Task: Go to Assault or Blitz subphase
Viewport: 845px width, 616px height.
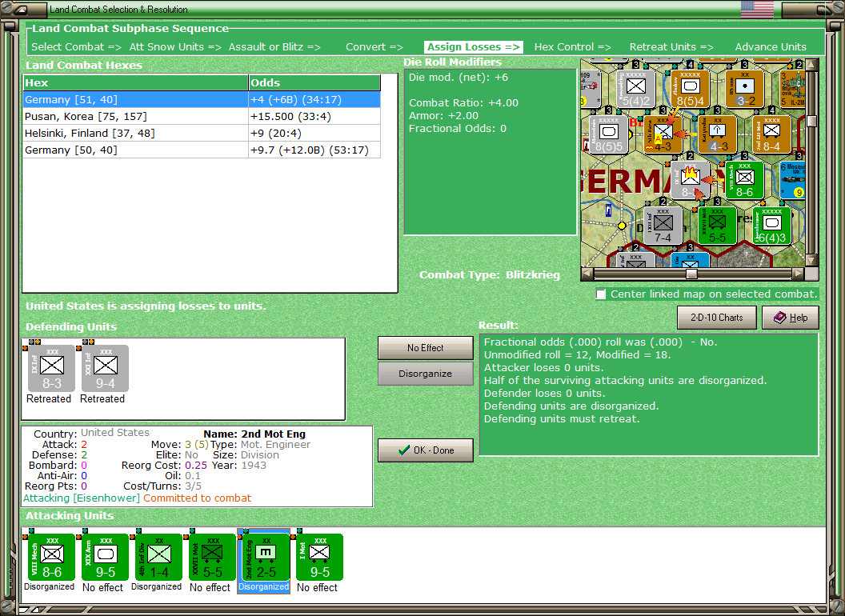Action: tap(274, 47)
